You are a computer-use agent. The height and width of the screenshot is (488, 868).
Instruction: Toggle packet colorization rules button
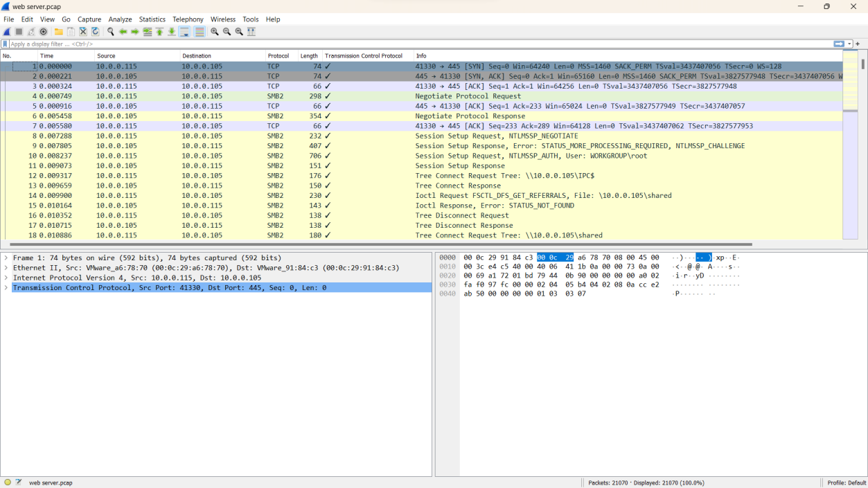pyautogui.click(x=200, y=32)
